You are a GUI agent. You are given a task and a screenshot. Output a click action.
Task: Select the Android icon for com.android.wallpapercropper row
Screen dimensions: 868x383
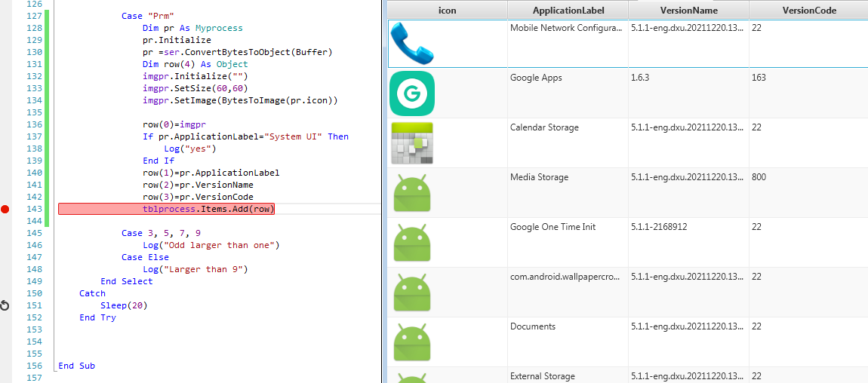412,293
